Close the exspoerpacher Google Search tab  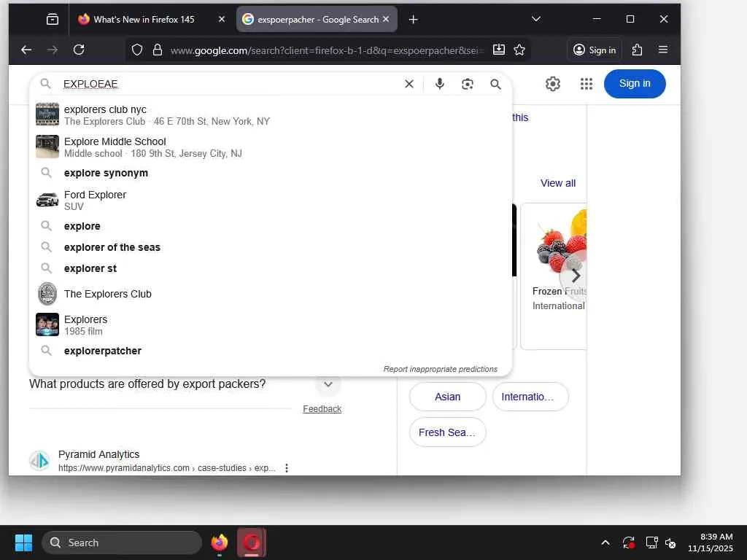(386, 19)
